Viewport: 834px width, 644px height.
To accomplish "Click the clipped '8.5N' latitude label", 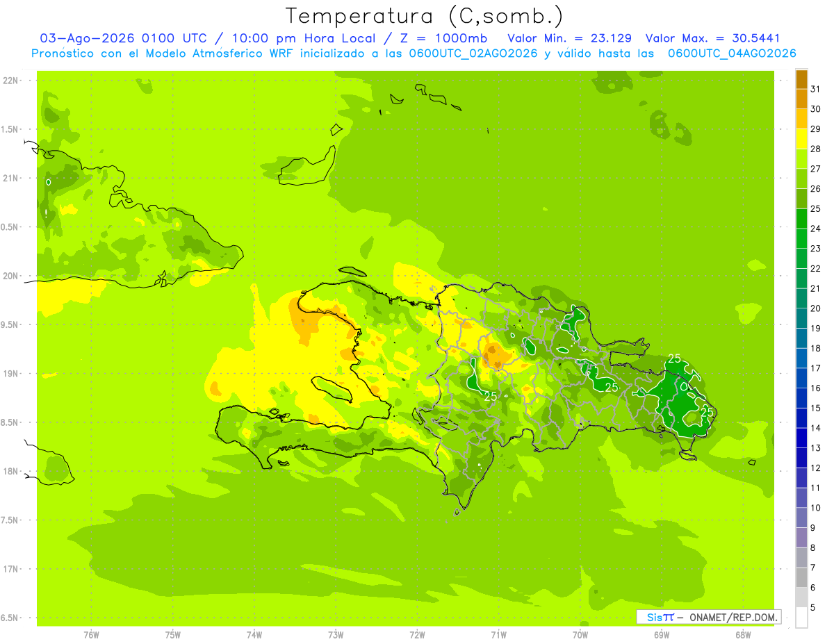I will 10,422.
